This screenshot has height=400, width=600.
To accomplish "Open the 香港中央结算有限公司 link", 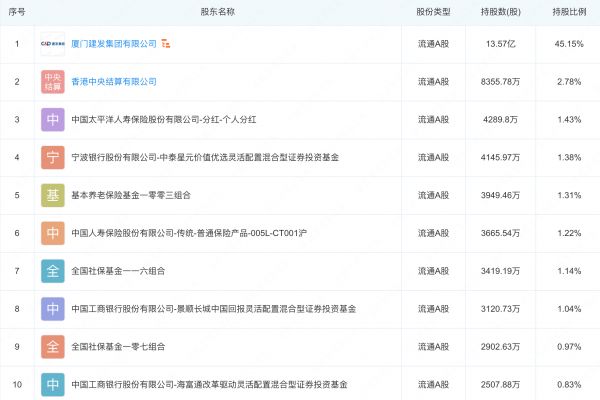I will (x=114, y=82).
